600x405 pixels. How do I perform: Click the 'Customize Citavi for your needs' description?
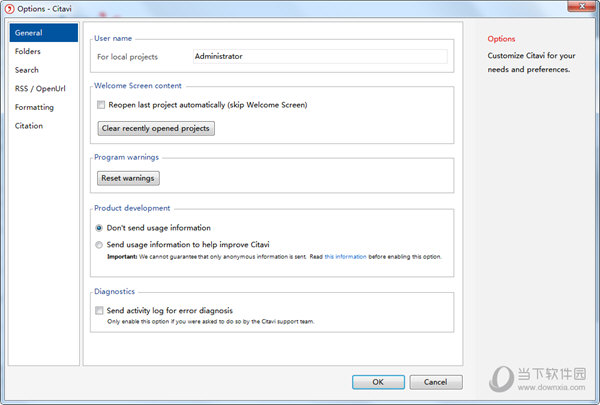(x=531, y=63)
